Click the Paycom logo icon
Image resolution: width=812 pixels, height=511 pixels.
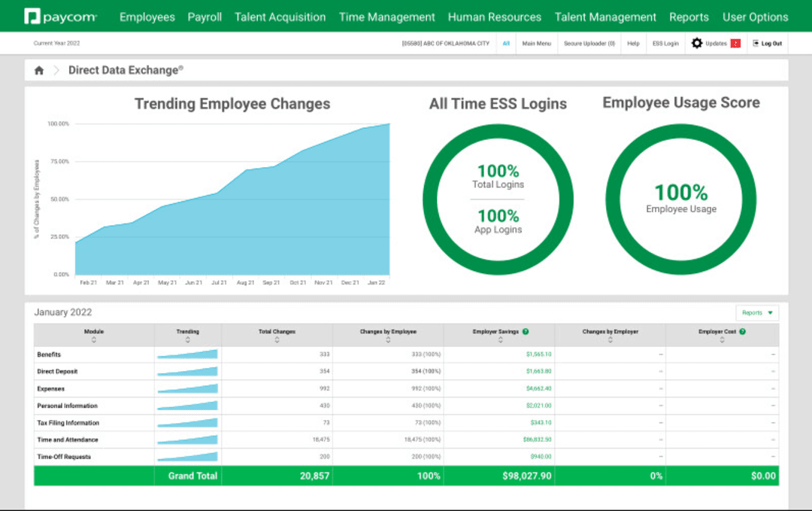[32, 15]
